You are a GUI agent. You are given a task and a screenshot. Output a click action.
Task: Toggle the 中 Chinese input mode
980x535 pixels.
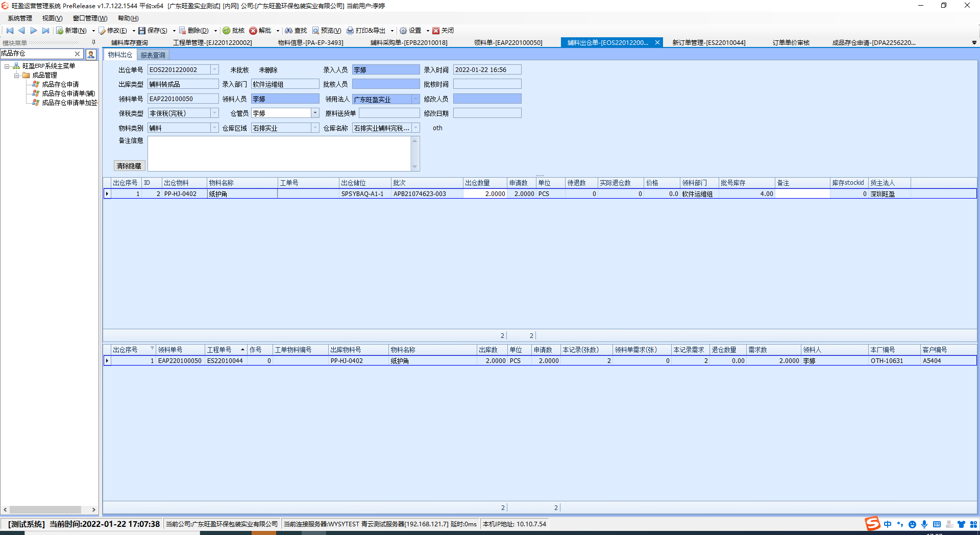[888, 524]
